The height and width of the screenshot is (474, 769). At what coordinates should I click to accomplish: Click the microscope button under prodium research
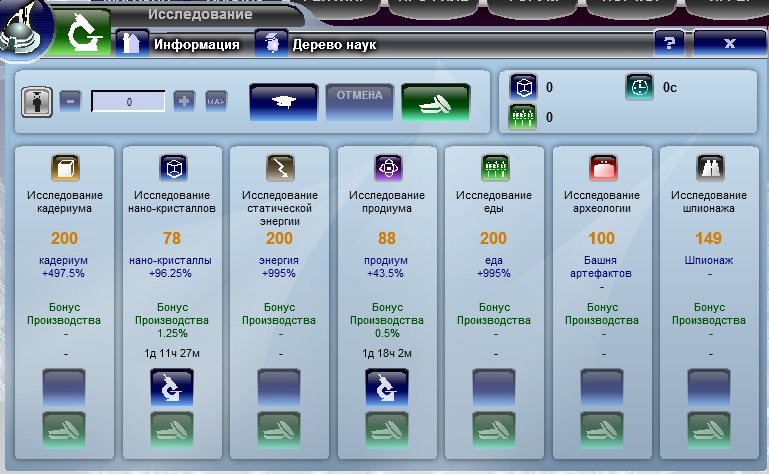tap(388, 387)
